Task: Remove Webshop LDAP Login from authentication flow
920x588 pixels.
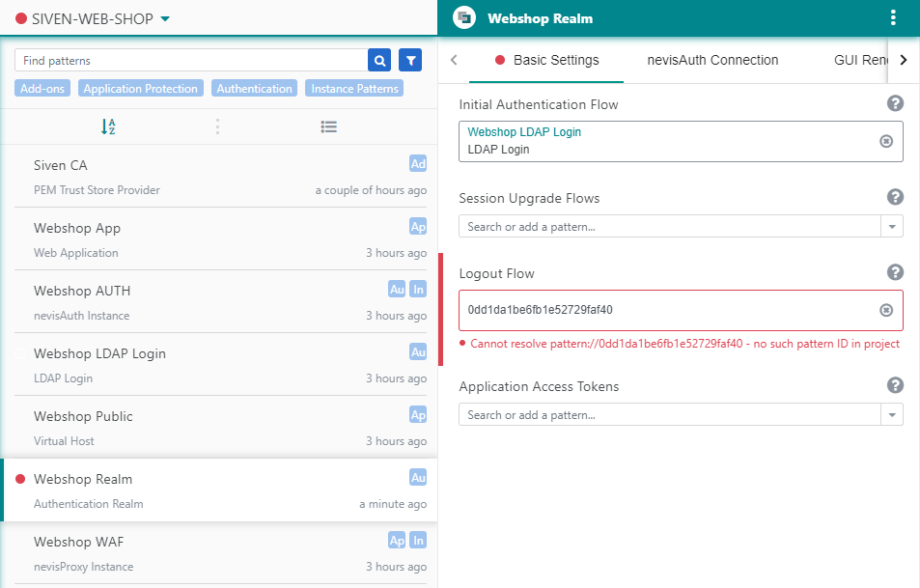Action: [886, 141]
